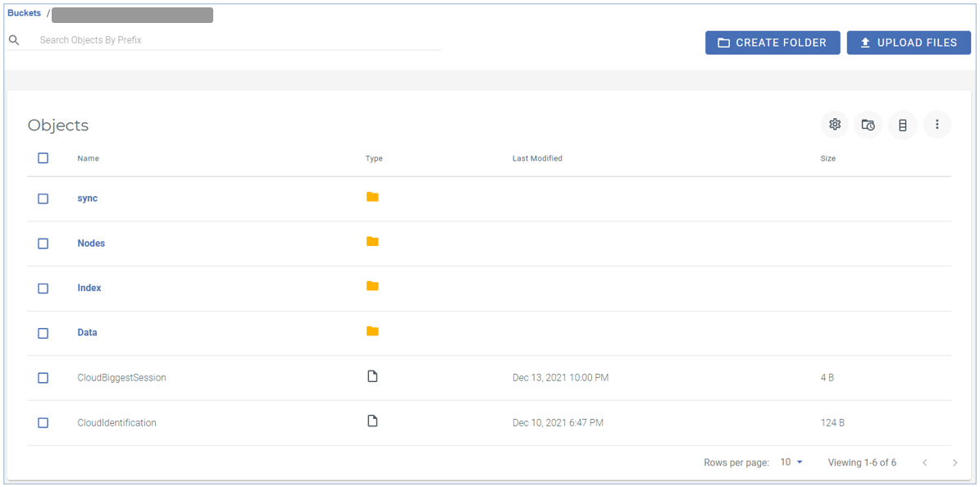Click the stacked rows density icon
The height and width of the screenshot is (487, 980).
pos(903,125)
